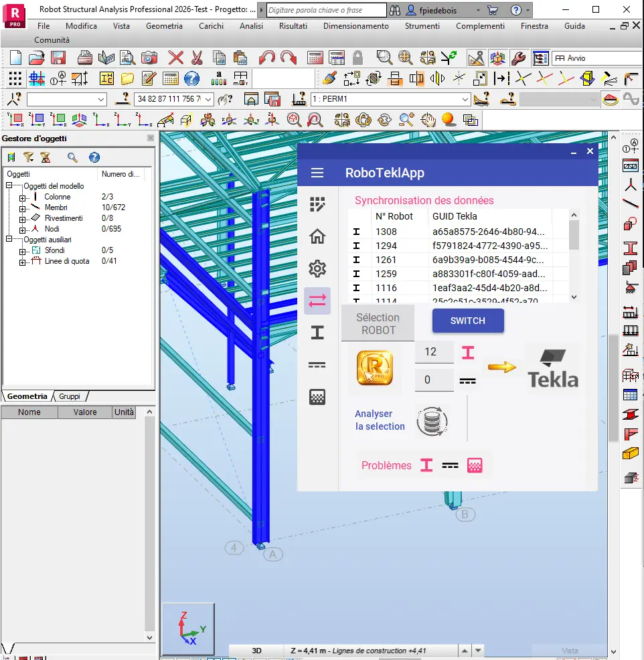Viewport: 644px width, 660px height.
Task: Open RoboTeklApp settings gear
Action: (317, 269)
